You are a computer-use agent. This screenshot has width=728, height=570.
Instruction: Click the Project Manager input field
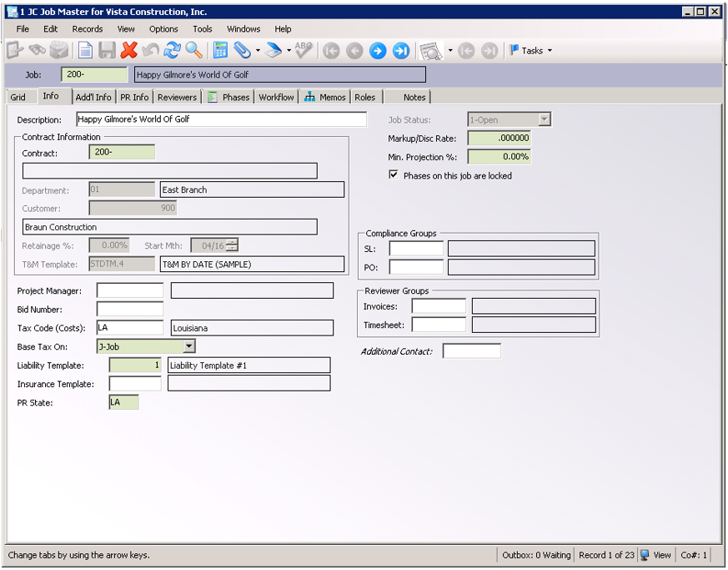tap(130, 290)
